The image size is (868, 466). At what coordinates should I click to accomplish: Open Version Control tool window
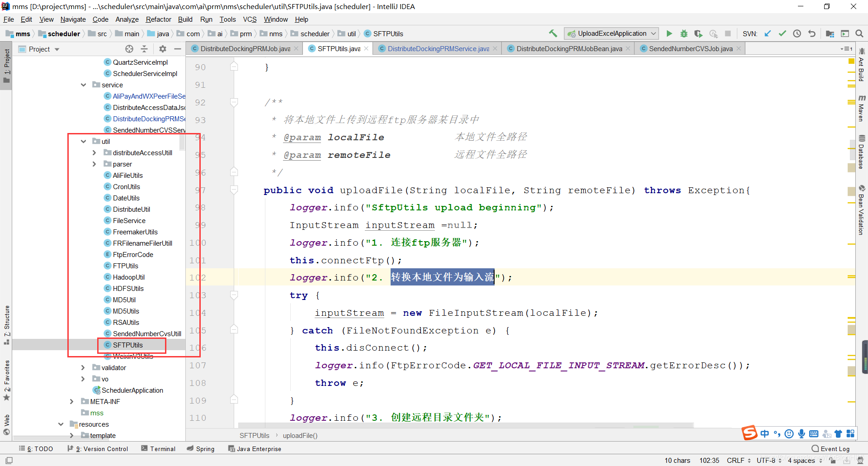98,449
